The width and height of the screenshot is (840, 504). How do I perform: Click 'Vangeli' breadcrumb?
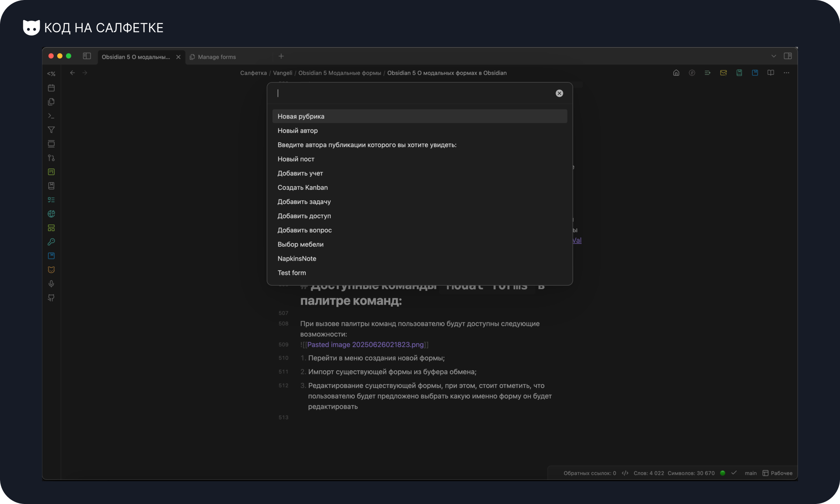[283, 73]
